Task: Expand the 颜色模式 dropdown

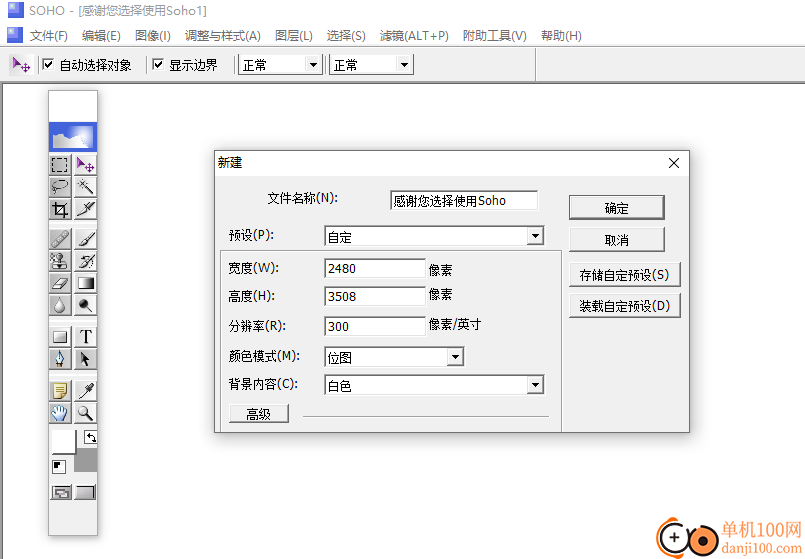Action: pyautogui.click(x=455, y=357)
